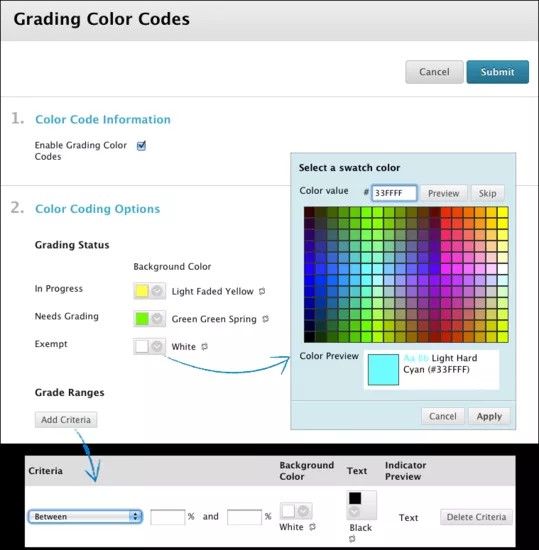Reset the criteria Black text color
The width and height of the screenshot is (539, 550).
[352, 538]
